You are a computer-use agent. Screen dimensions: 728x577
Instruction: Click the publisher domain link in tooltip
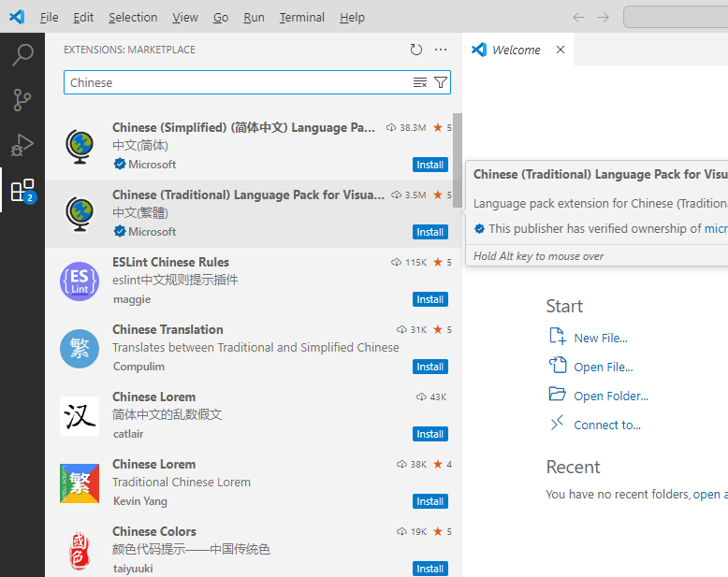(x=716, y=229)
